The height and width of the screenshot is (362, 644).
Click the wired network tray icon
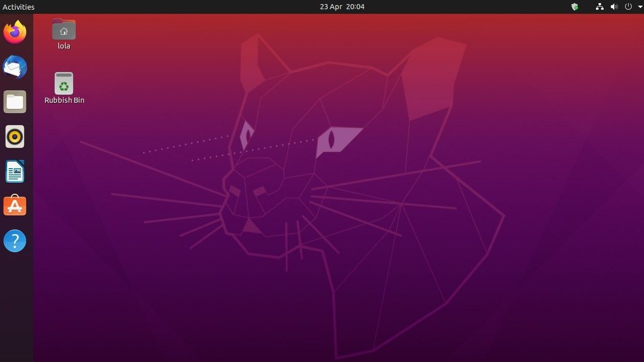[x=599, y=7]
